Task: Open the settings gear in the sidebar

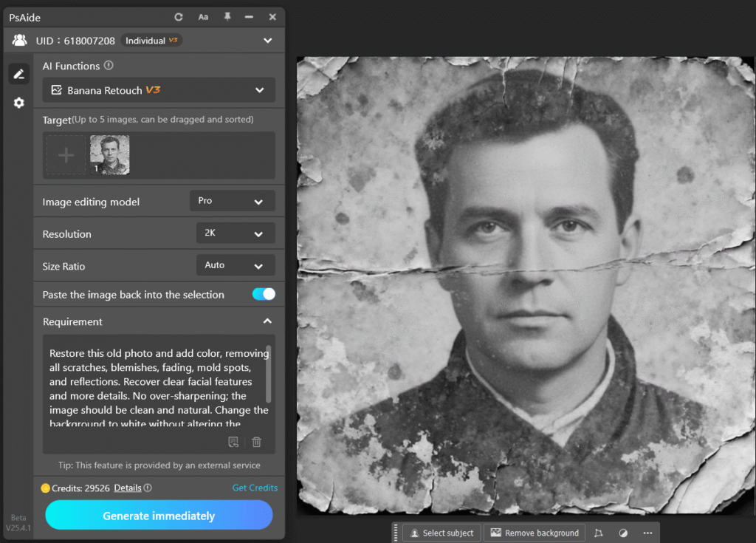Action: [x=18, y=103]
